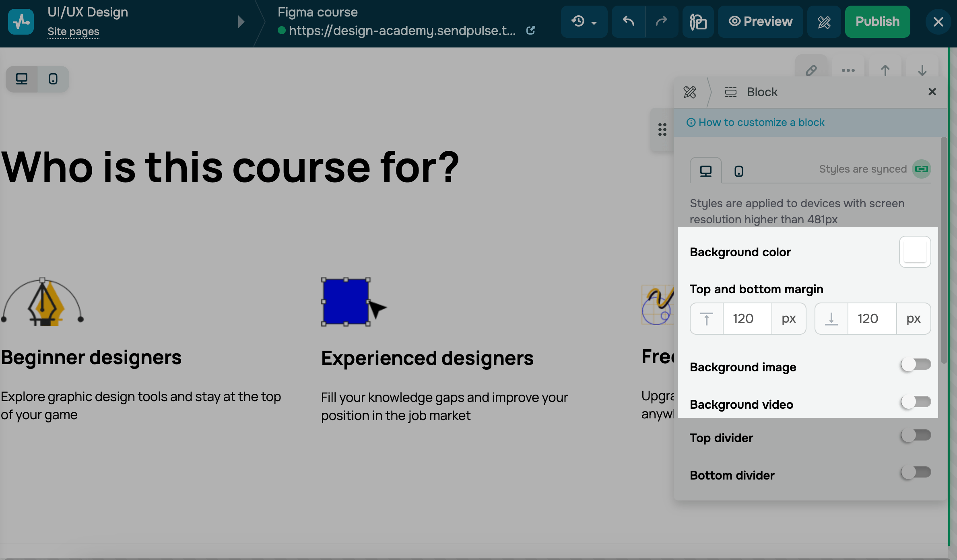
Task: Open the site styles design icon
Action: 824,22
